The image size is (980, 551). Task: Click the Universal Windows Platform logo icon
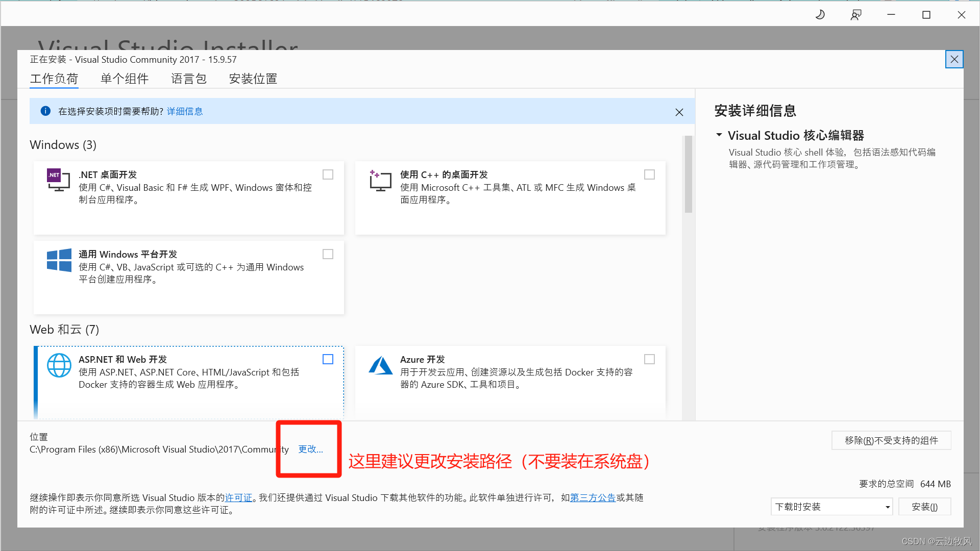(59, 260)
